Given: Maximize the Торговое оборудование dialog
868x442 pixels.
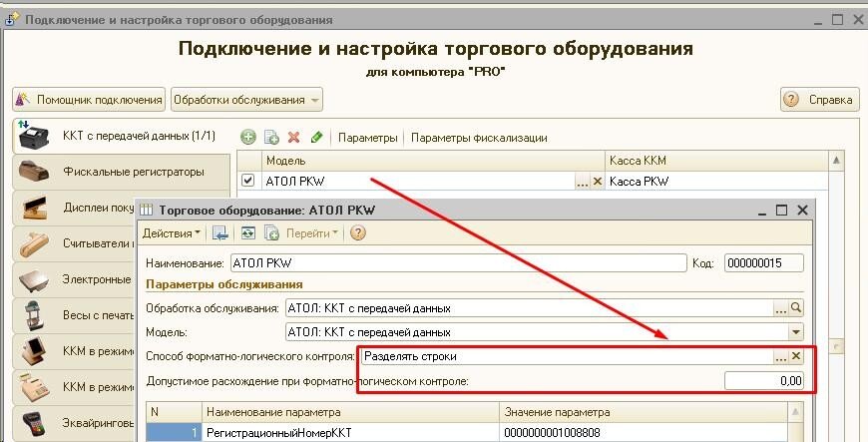Looking at the screenshot, I should [781, 210].
